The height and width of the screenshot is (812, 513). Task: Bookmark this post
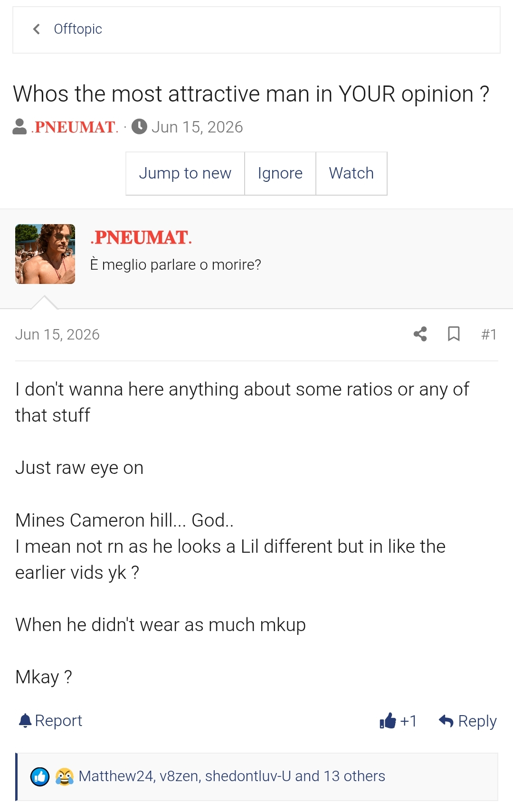click(454, 334)
